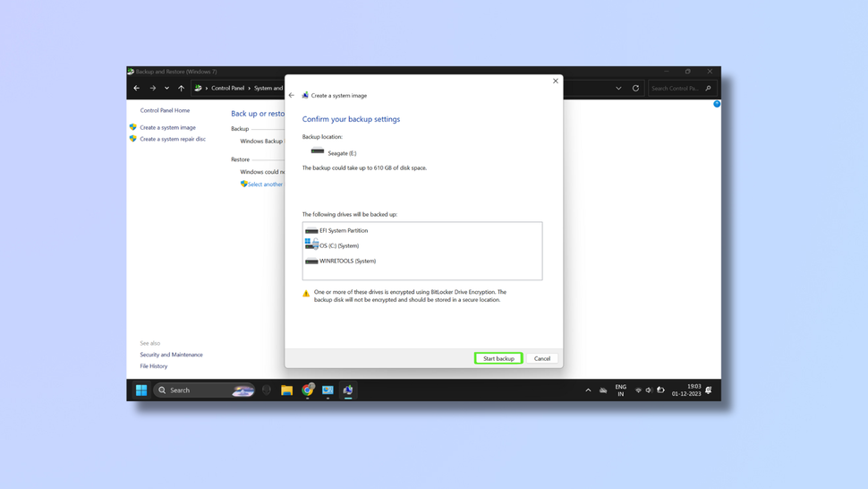Click the Select another backup link
The height and width of the screenshot is (489, 868).
tap(265, 184)
